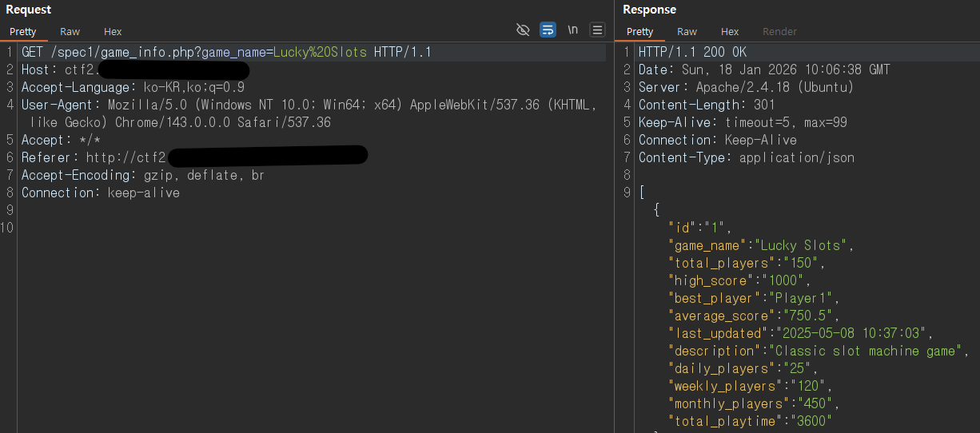Screen dimensions: 980x433
Task: Click the "high_score":"1000" line
Action: (739, 281)
